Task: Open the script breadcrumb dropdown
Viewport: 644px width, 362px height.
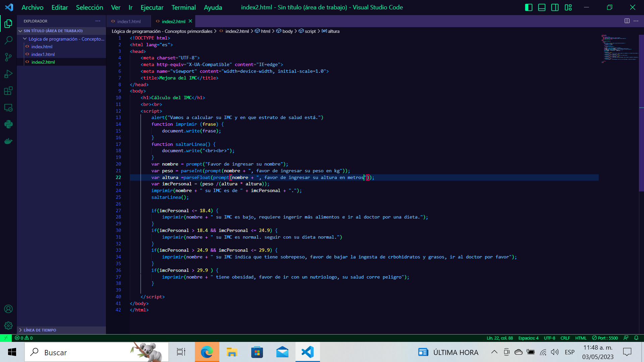Action: click(x=307, y=31)
